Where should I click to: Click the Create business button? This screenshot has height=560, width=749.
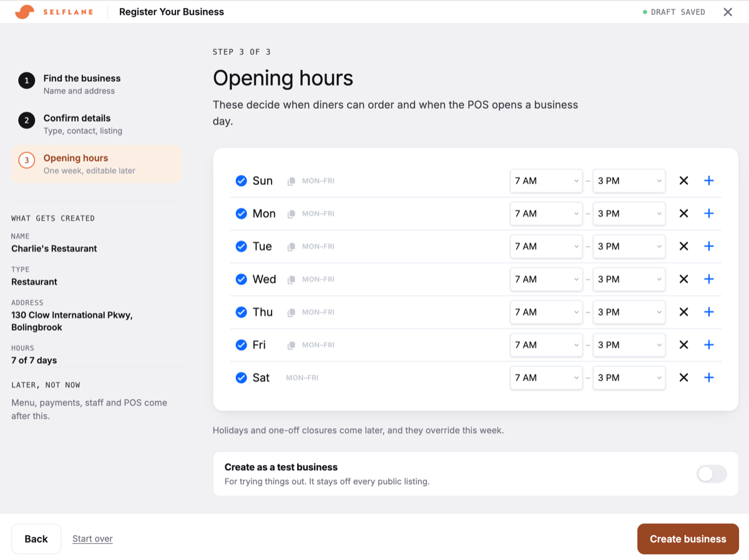[688, 539]
